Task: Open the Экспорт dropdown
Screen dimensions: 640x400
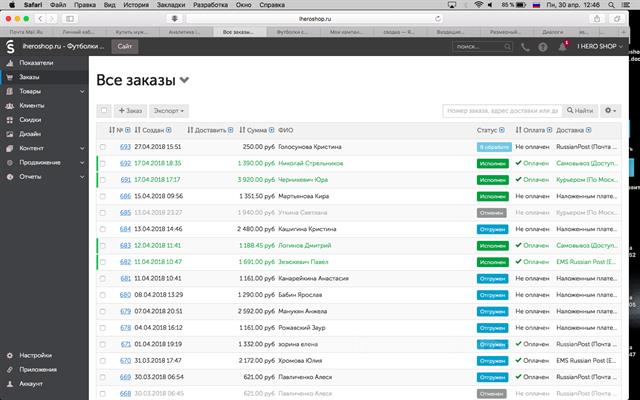Action: [169, 111]
